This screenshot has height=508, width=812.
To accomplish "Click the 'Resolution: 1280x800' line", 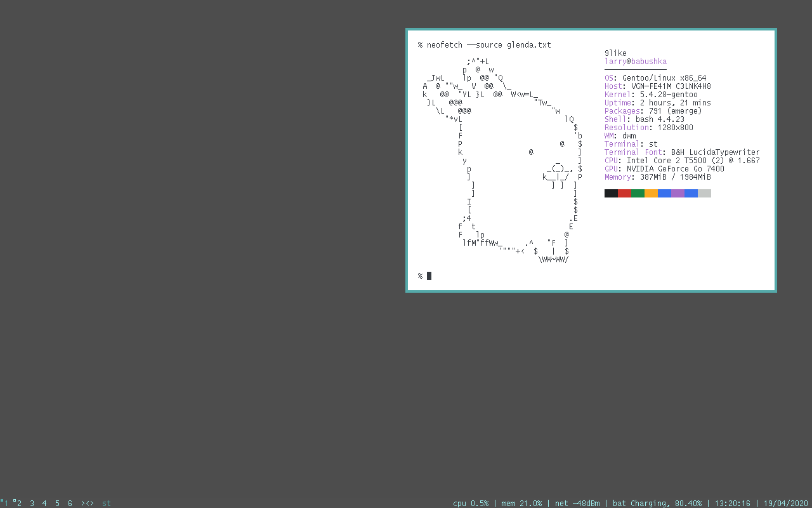I will pos(649,128).
